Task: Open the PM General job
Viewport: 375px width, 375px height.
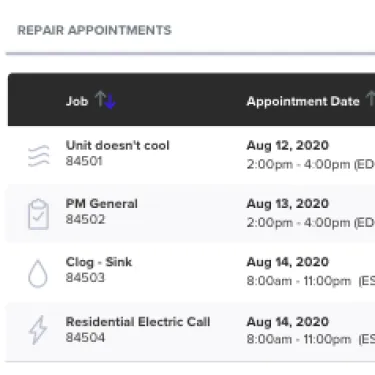Action: tap(102, 204)
